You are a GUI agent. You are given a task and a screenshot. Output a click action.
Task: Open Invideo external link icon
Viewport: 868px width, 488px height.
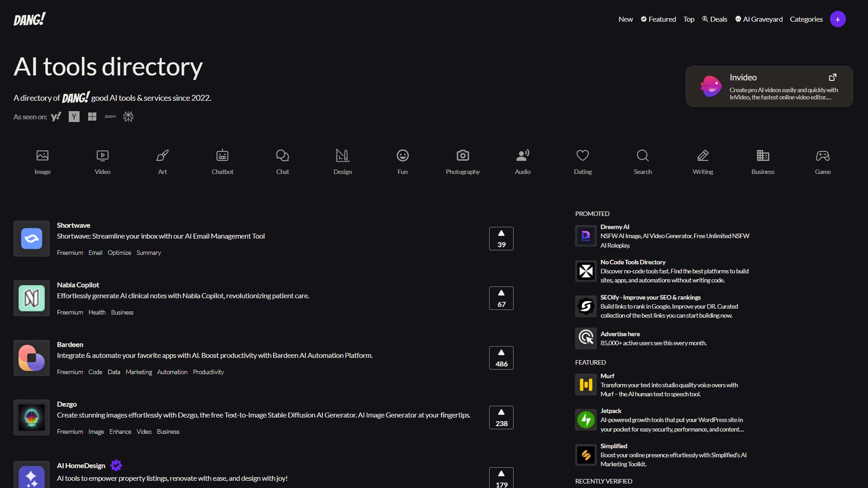click(832, 77)
